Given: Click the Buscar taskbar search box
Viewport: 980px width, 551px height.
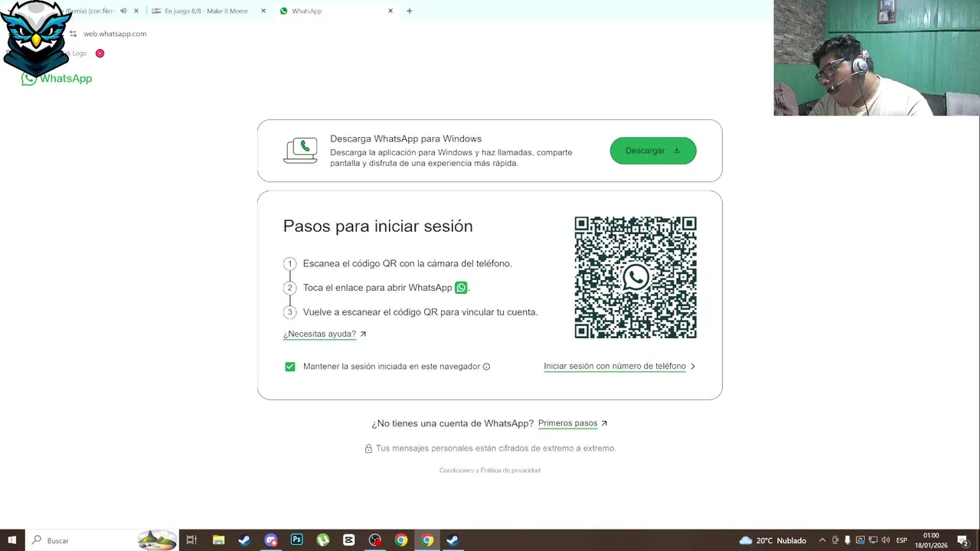Looking at the screenshot, I should click(102, 540).
